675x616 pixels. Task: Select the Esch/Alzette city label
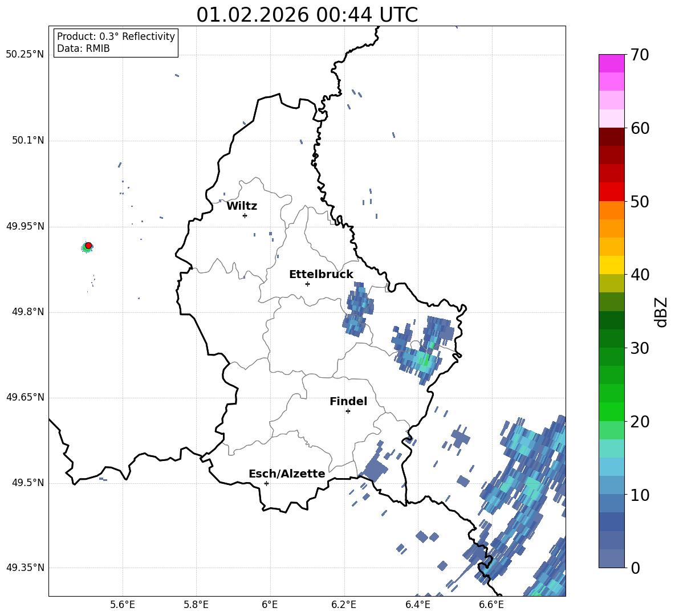click(x=287, y=474)
